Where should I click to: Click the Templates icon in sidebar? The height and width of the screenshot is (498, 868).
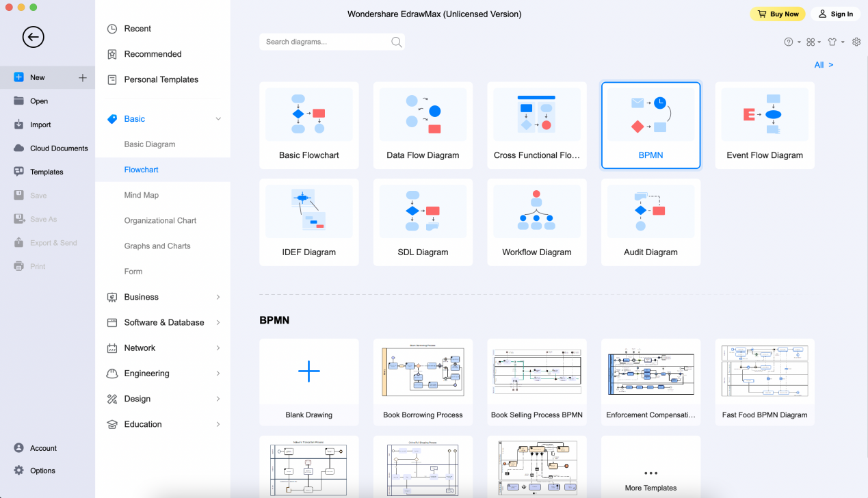point(18,172)
